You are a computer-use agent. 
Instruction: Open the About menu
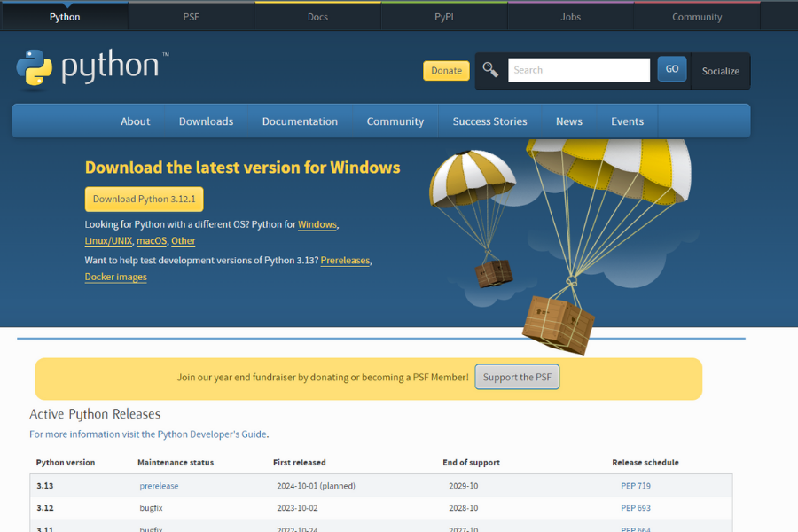pos(135,121)
